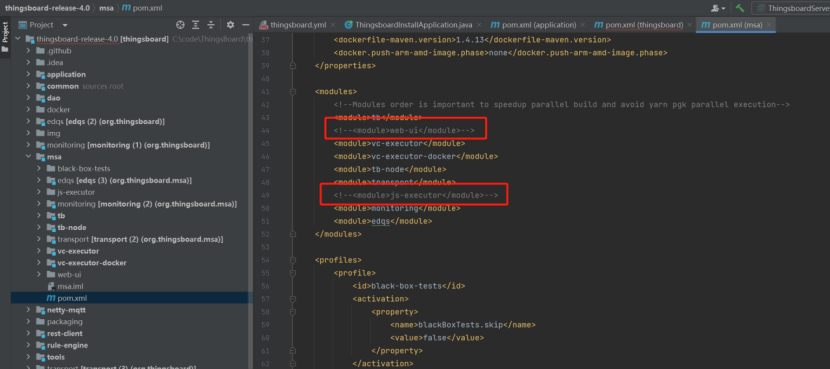830x369 pixels.
Task: Select the tb module under msa
Action: coord(61,215)
